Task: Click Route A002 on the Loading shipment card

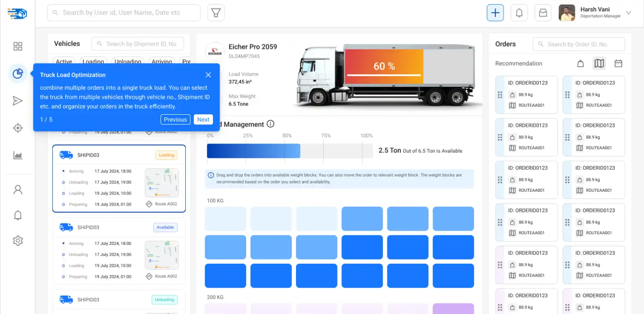Action: [x=161, y=204]
